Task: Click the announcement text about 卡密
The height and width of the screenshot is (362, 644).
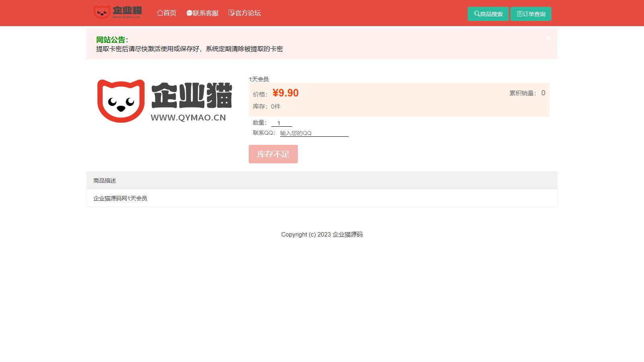Action: click(190, 49)
